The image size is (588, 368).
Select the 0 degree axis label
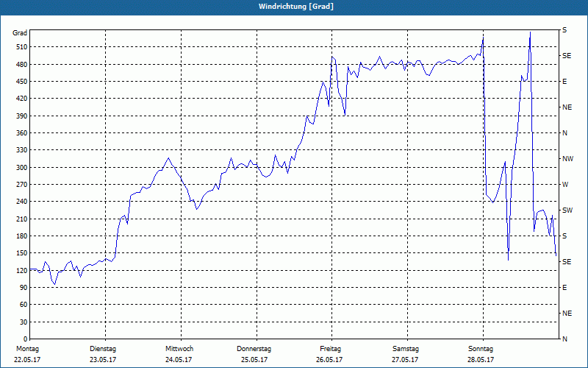click(x=26, y=339)
